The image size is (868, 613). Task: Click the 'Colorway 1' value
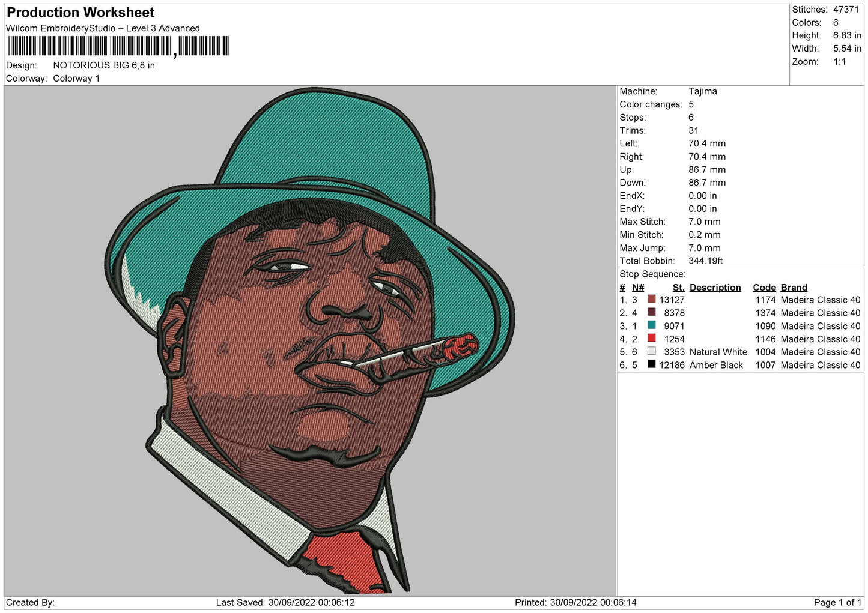(x=76, y=79)
